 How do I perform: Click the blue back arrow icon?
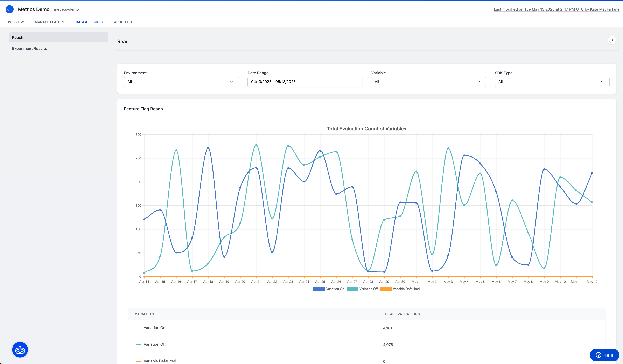coord(9,9)
